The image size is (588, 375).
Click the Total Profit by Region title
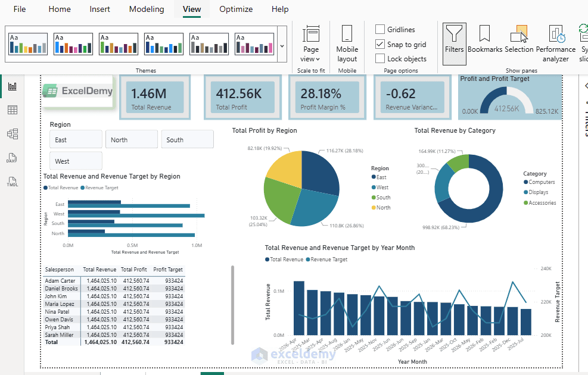pyautogui.click(x=265, y=130)
